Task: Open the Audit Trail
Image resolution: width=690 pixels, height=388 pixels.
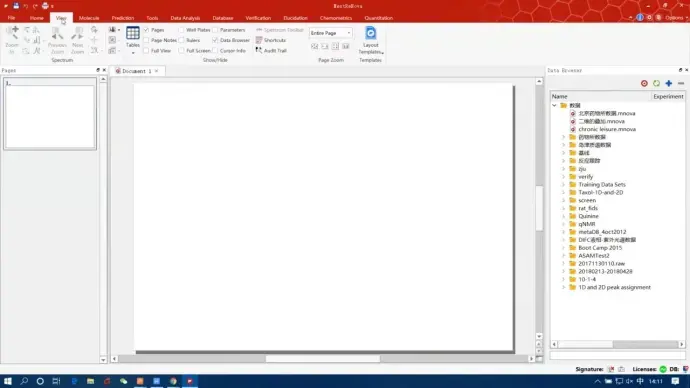Action: click(271, 51)
